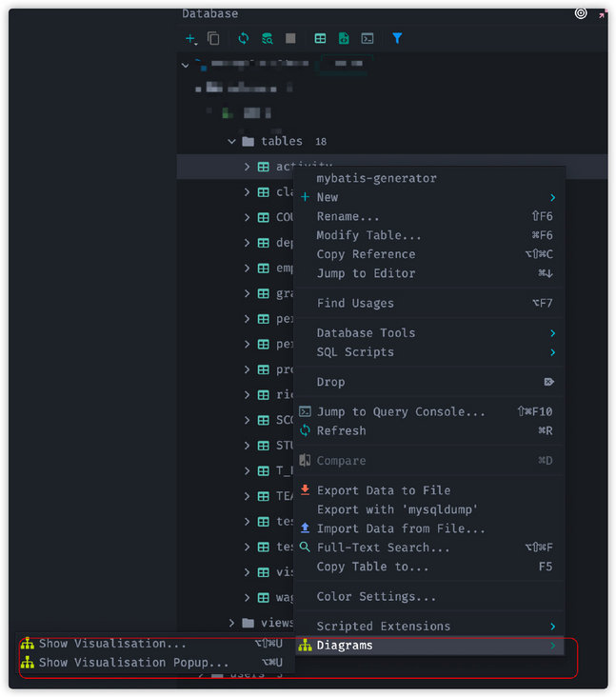Expand the activity table node
The height and width of the screenshot is (697, 616).
[247, 167]
